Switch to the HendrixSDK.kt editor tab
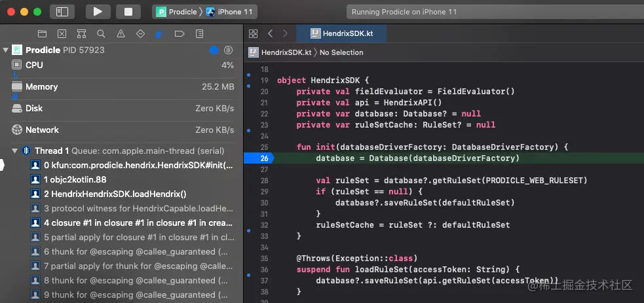The image size is (644, 303). coord(341,33)
